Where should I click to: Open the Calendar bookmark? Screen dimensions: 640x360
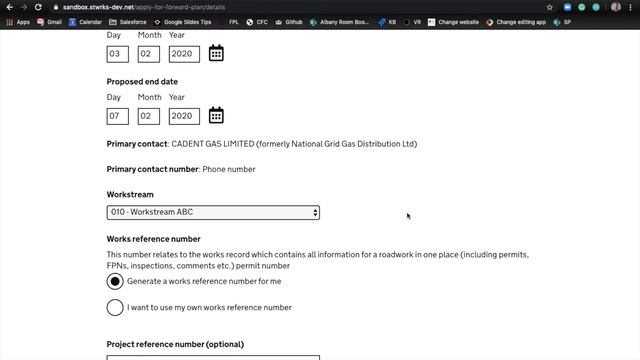pyautogui.click(x=85, y=22)
